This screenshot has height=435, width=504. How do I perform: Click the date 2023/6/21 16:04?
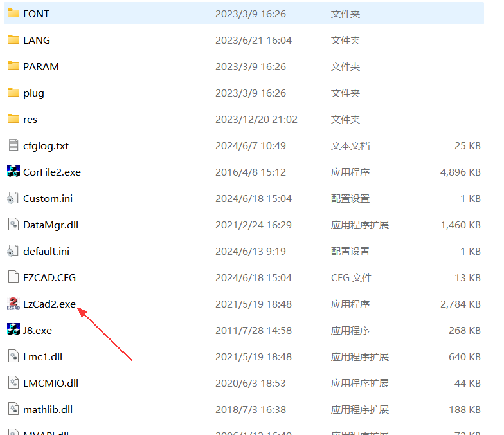253,40
